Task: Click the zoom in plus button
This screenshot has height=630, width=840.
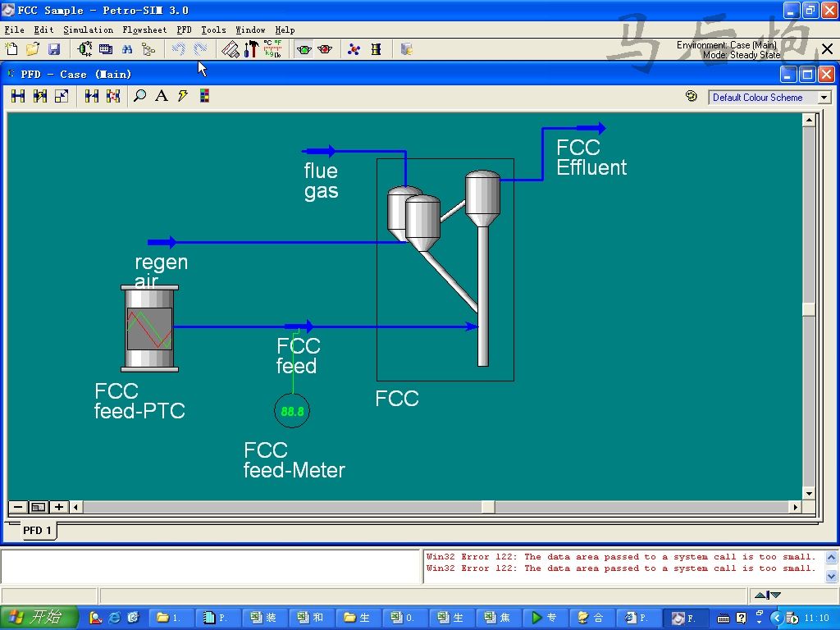Action: [x=59, y=507]
